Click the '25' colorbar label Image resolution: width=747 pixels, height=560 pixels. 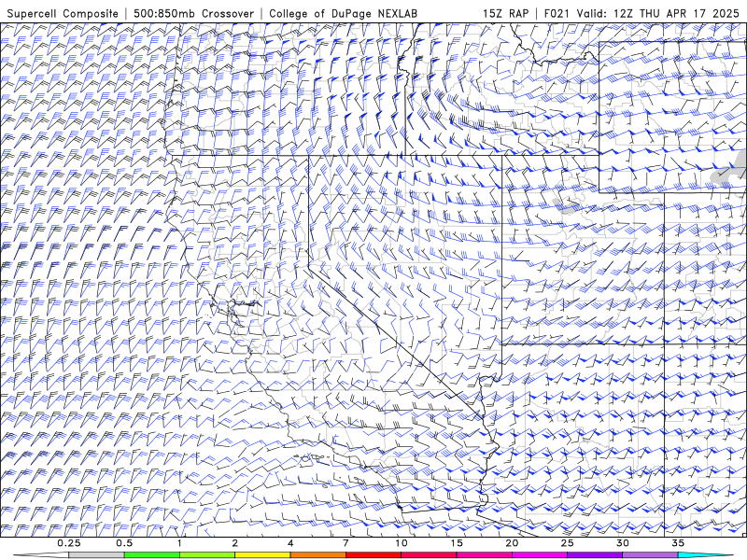(x=567, y=543)
